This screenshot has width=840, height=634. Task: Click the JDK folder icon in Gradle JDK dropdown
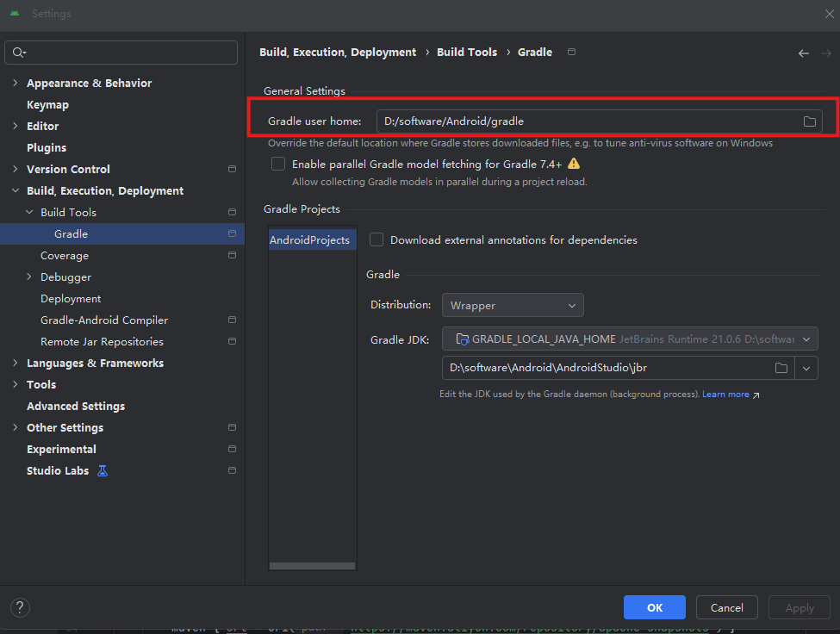coord(462,339)
